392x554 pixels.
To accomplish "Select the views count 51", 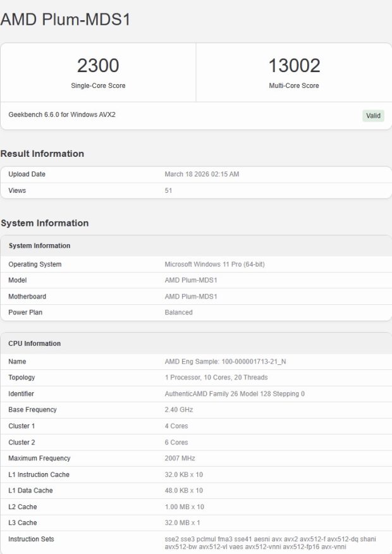I will tap(168, 190).
